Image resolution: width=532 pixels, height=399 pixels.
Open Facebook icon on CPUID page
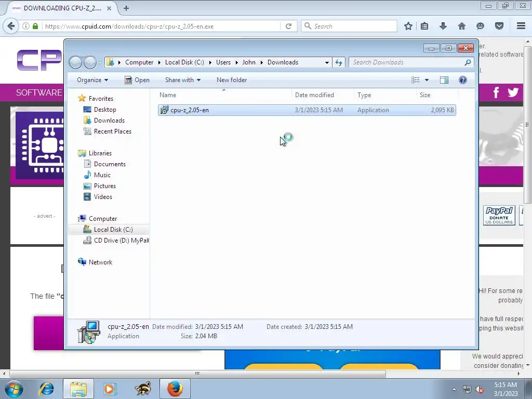click(x=496, y=92)
